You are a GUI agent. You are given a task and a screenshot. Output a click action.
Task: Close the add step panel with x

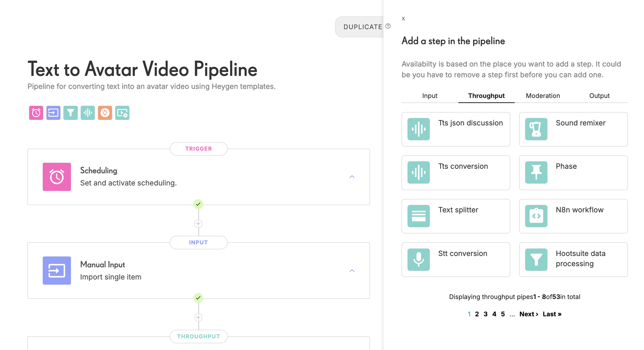[403, 19]
